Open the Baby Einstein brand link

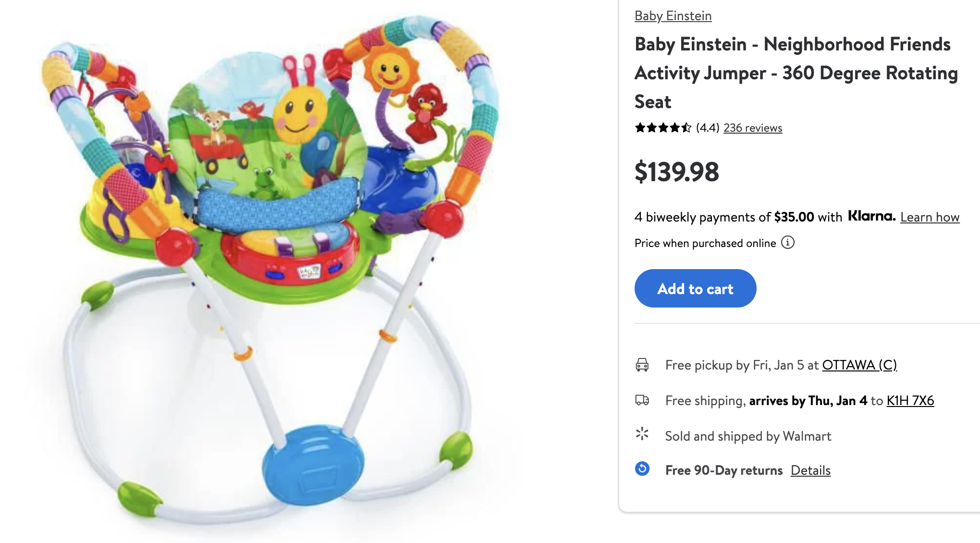point(673,16)
